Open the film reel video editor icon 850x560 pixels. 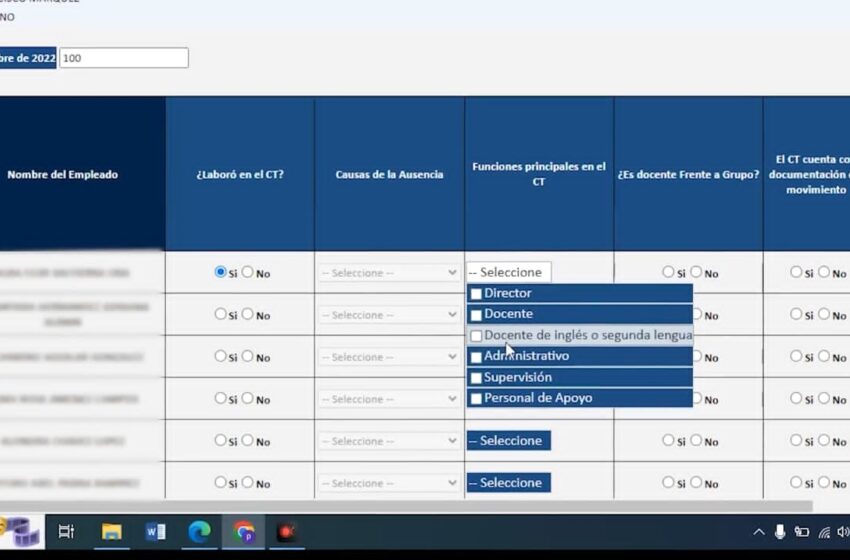coord(21,531)
